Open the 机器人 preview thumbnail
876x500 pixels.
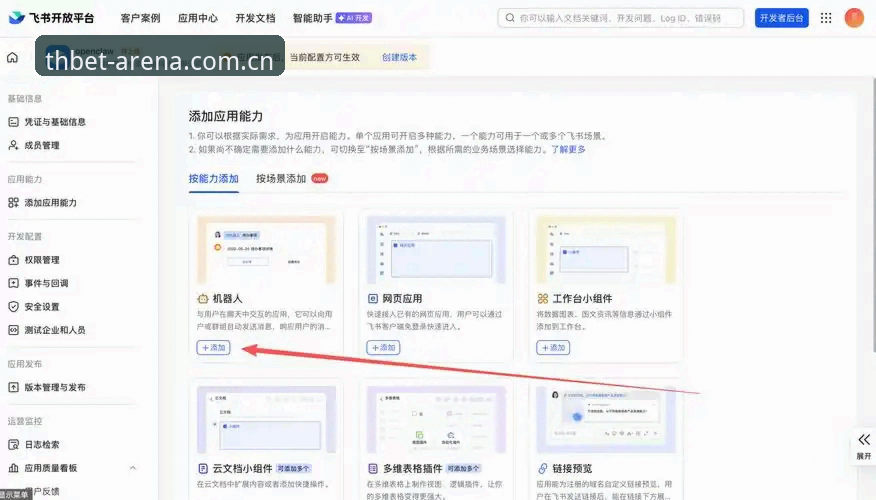coord(266,250)
